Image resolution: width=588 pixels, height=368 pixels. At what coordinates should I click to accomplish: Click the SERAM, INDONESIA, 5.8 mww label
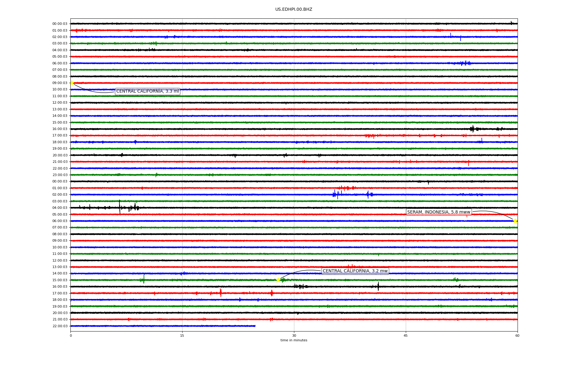tap(439, 212)
